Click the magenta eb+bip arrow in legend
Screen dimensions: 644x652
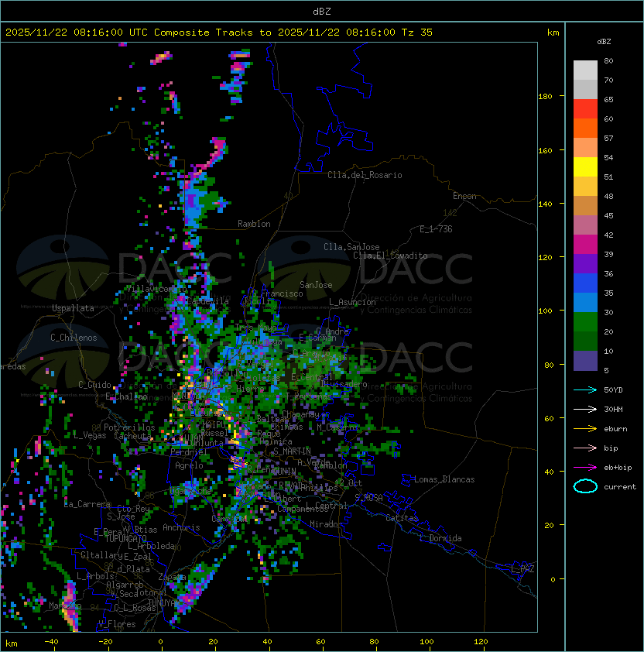point(585,468)
